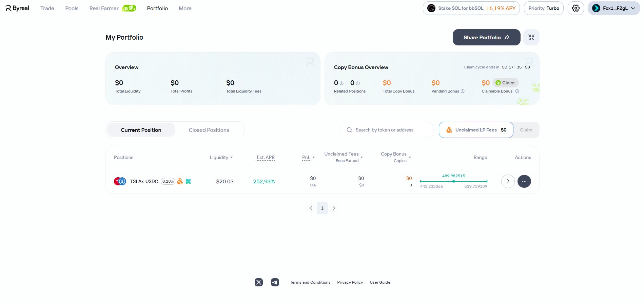Viewport: 644px width, 304px height.
Task: Select page 1
Action: pos(322,208)
